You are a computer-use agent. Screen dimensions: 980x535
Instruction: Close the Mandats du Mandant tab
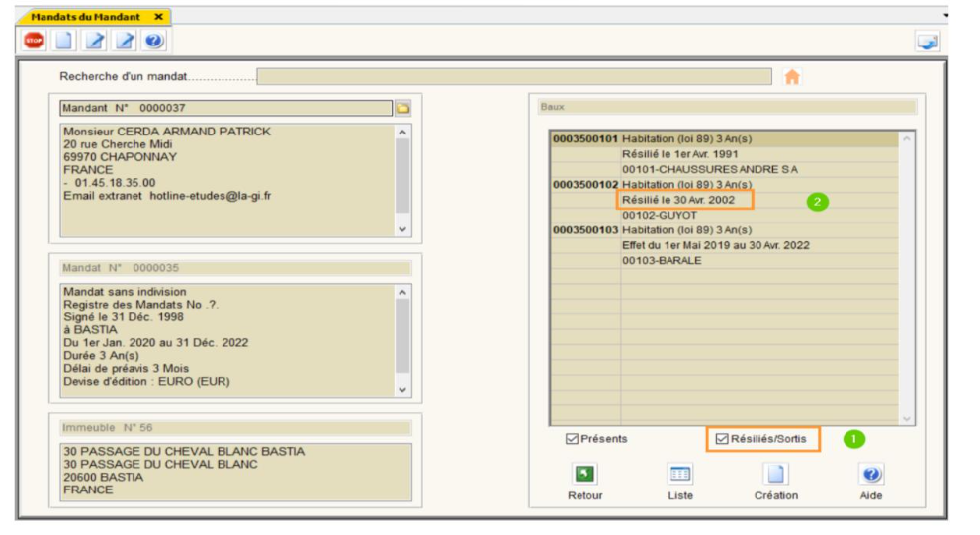tap(158, 18)
